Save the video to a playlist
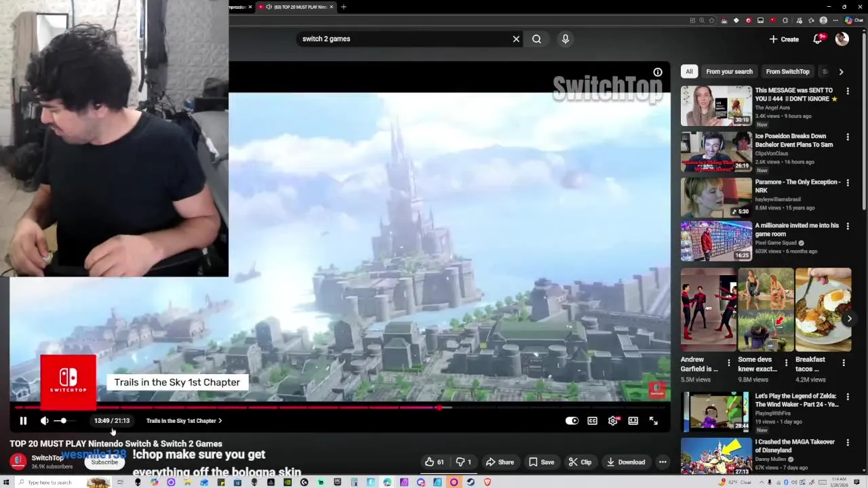 [x=540, y=462]
